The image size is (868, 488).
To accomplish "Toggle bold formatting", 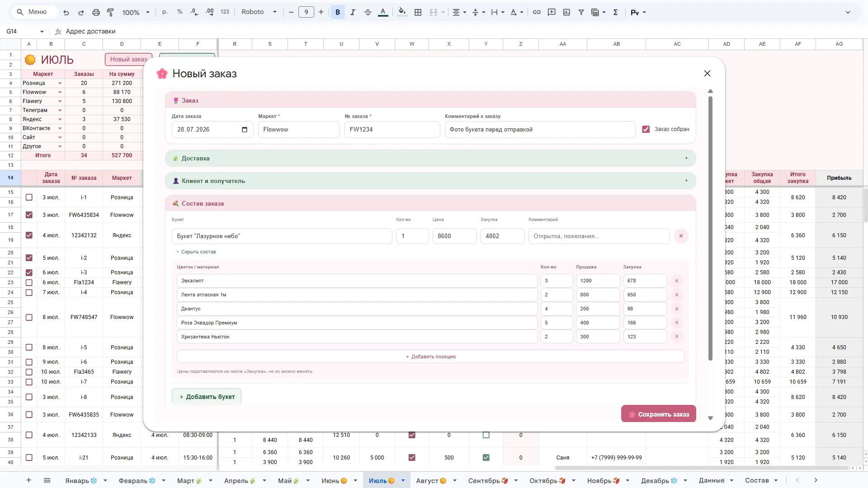I will click(338, 12).
